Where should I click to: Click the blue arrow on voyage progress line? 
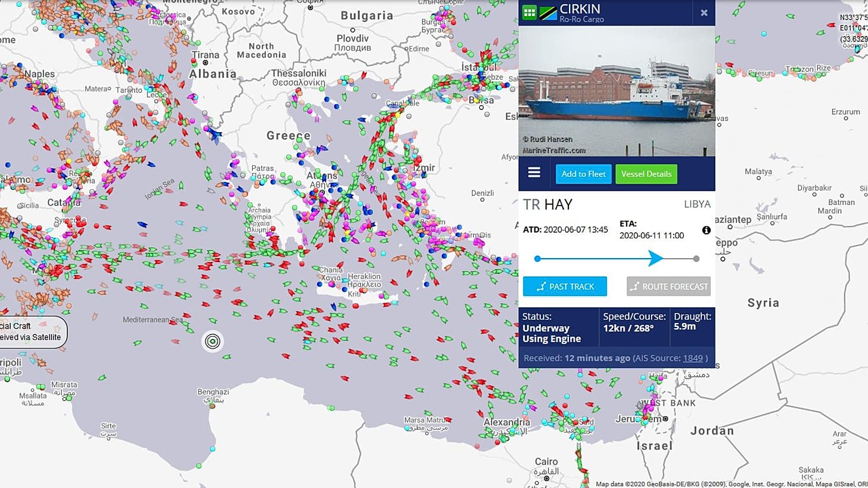[656, 259]
